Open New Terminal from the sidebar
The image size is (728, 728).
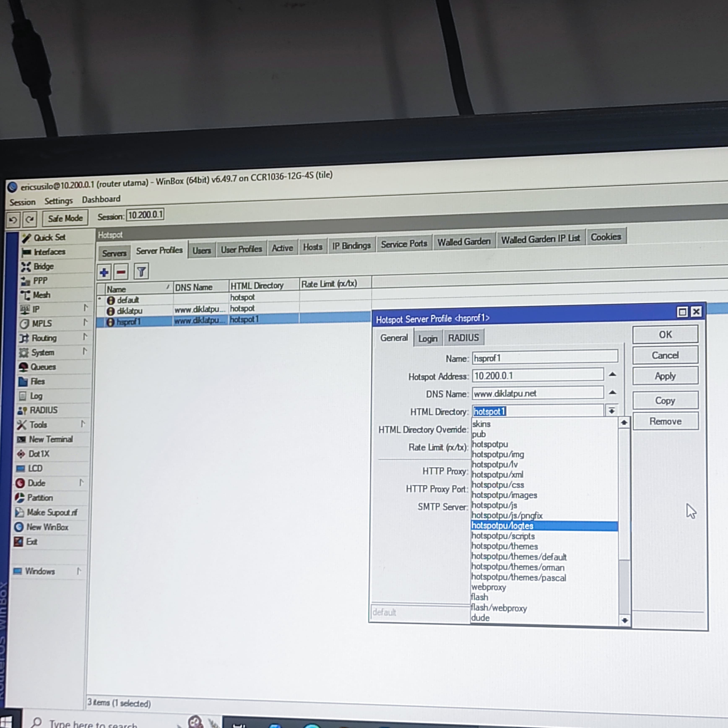point(51,439)
